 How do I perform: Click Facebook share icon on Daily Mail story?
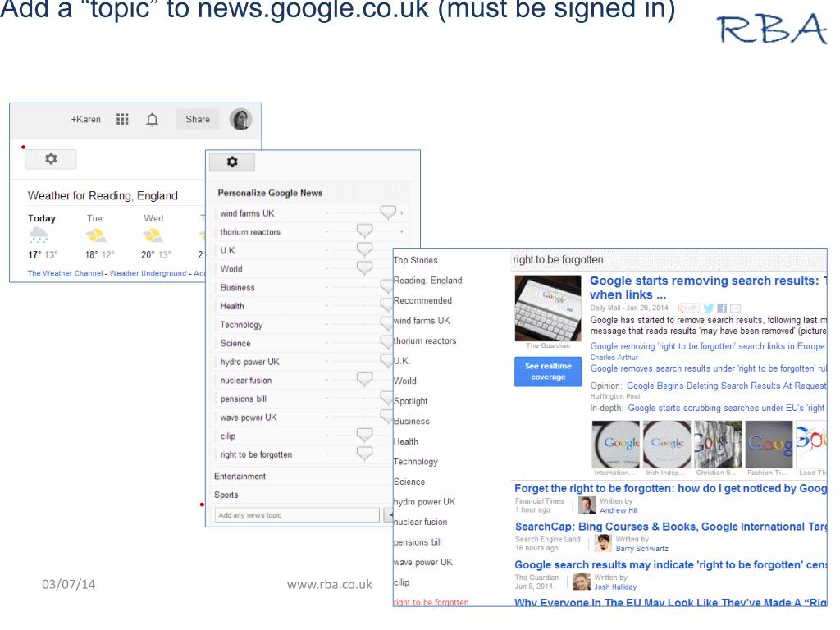click(722, 308)
